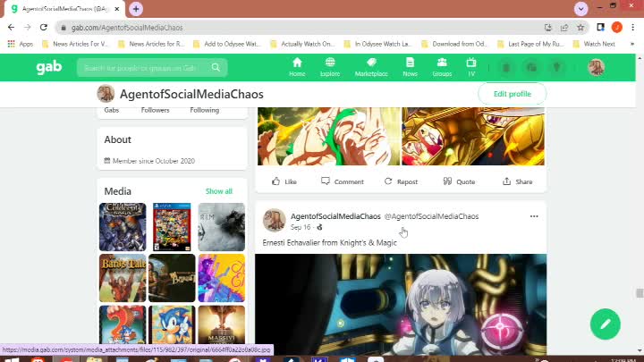Click the address bar URL
Viewport: 644px width, 362px height.
(x=127, y=28)
